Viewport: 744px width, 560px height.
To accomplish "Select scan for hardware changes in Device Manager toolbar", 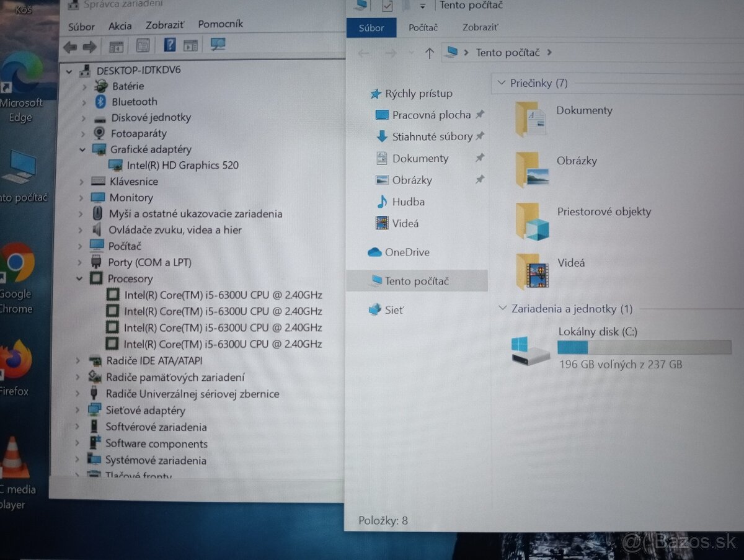I will click(216, 45).
